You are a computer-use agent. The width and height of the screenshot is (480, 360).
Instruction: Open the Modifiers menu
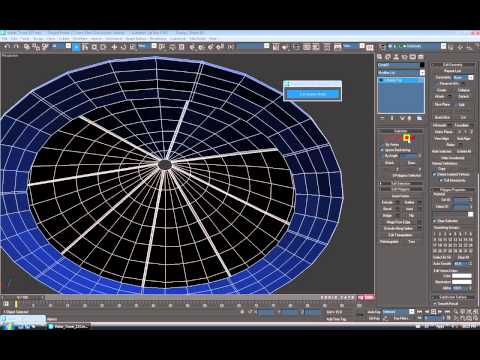[x=80, y=39]
